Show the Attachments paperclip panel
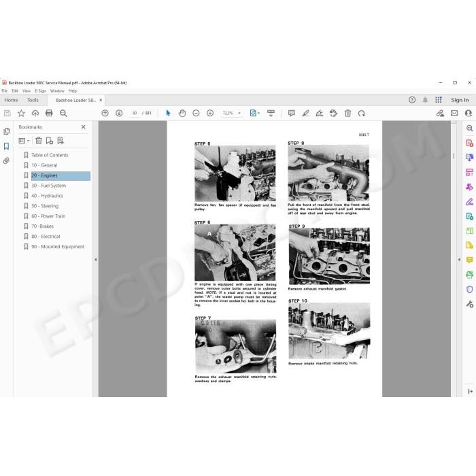 click(x=6, y=160)
